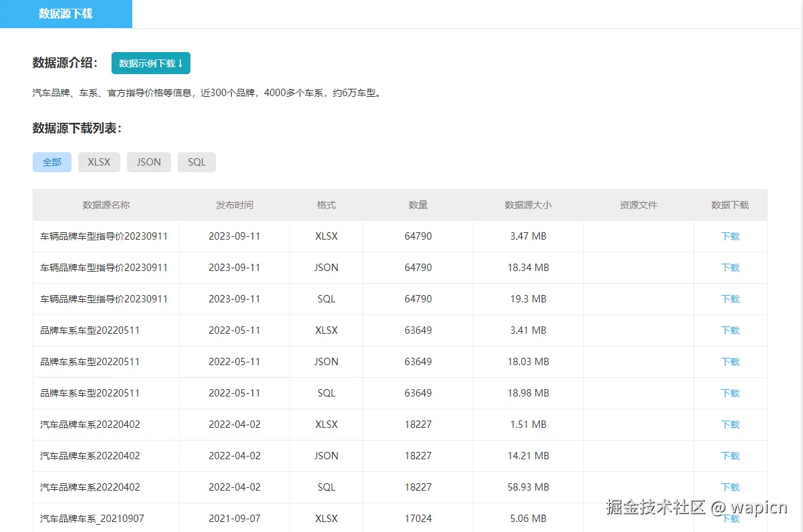Download the 18.34 MB JSON data source
Image resolution: width=803 pixels, height=532 pixels.
coord(730,268)
